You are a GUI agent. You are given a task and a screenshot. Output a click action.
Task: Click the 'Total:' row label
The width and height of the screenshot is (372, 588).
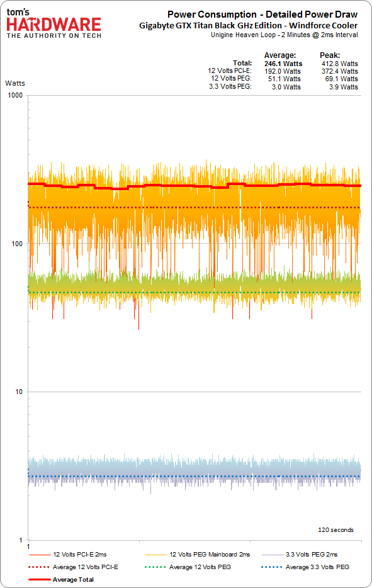(x=242, y=63)
